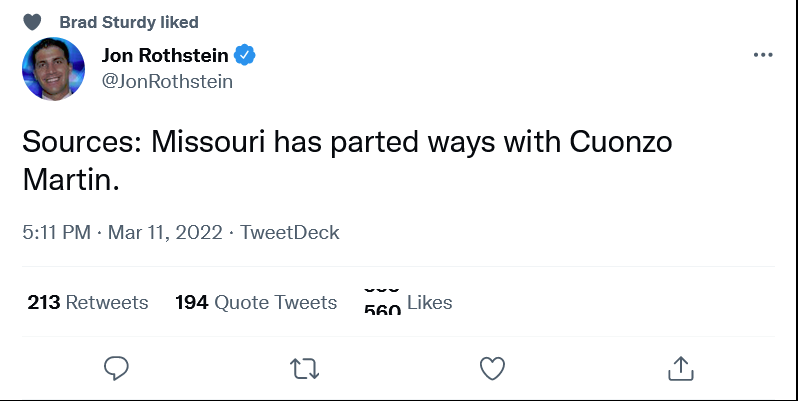This screenshot has width=798, height=401.
Task: Click the word Missouri in the tweet
Action: point(209,142)
